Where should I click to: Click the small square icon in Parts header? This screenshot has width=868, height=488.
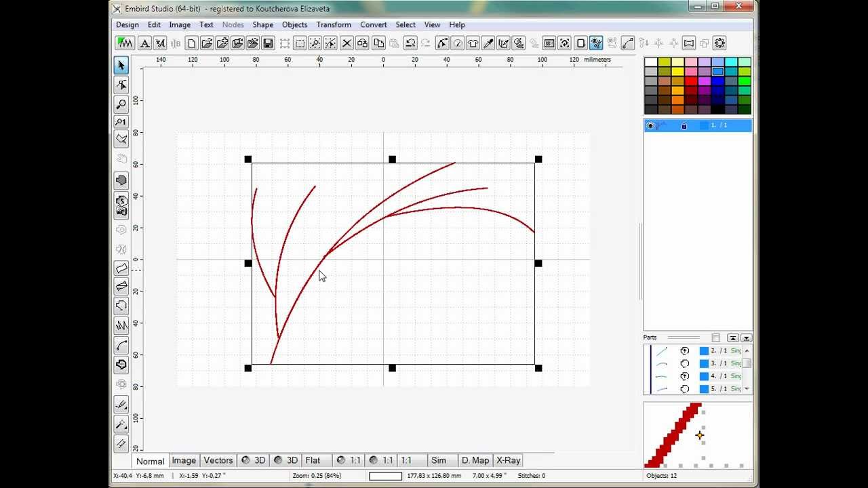coord(716,338)
